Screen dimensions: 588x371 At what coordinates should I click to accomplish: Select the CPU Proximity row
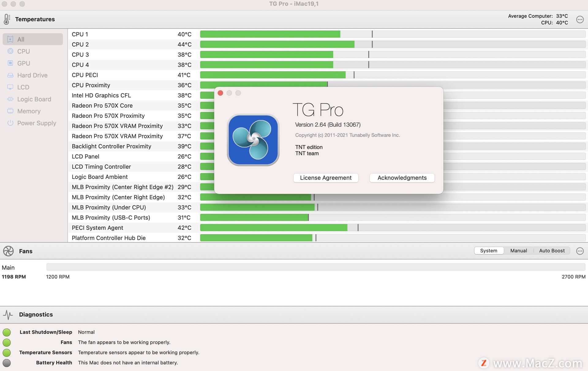point(328,85)
